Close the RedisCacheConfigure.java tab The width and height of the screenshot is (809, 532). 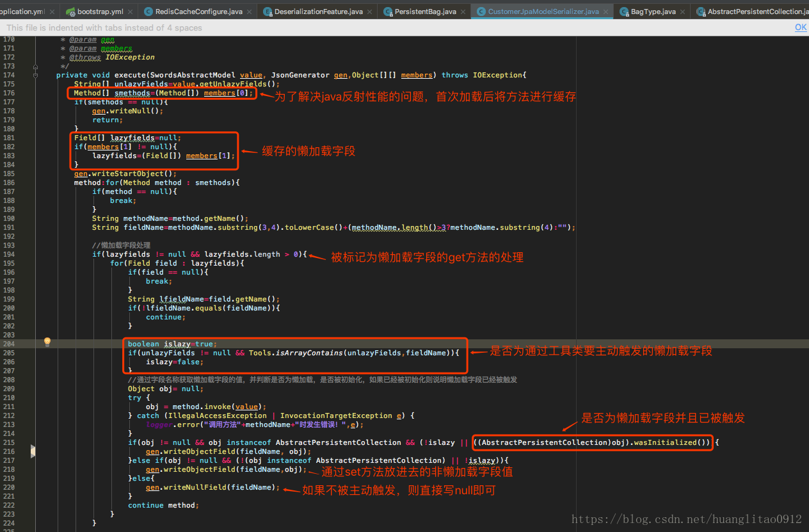[x=250, y=12]
